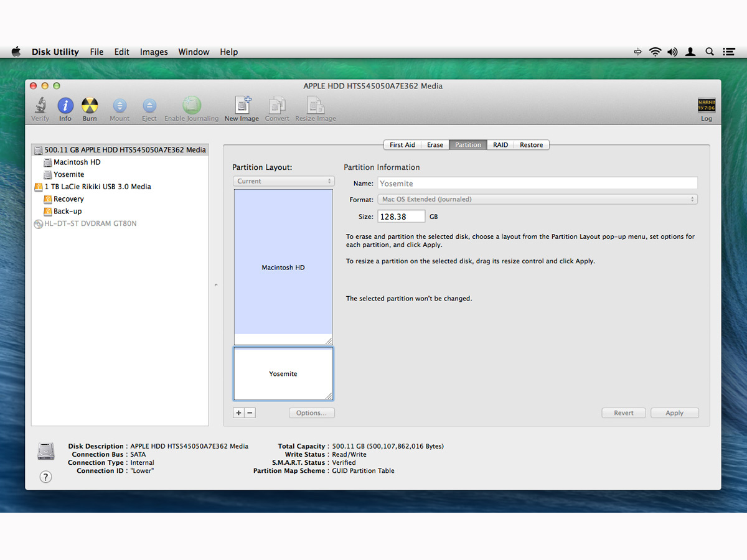Viewport: 747px width, 560px height.
Task: Click the help question mark button
Action: [45, 477]
